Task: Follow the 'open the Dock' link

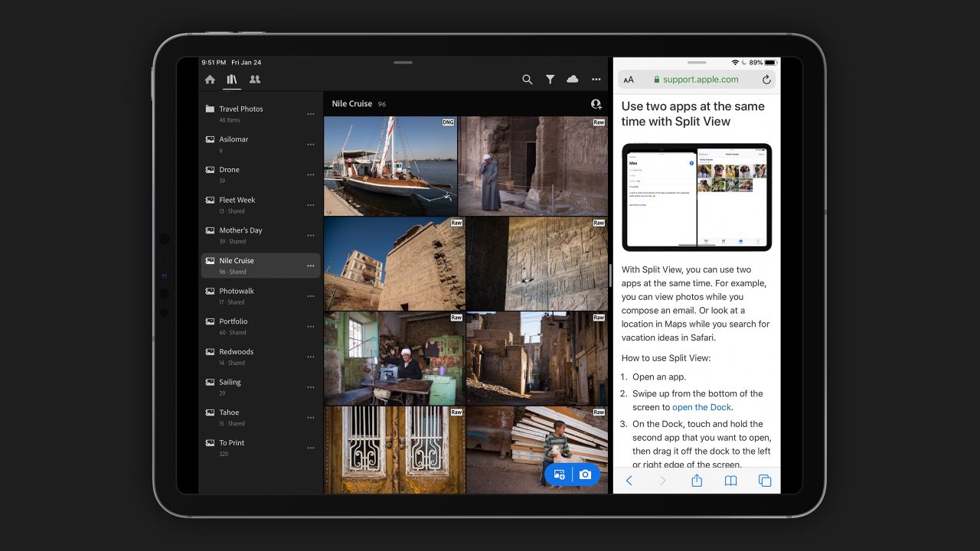Action: (x=701, y=407)
